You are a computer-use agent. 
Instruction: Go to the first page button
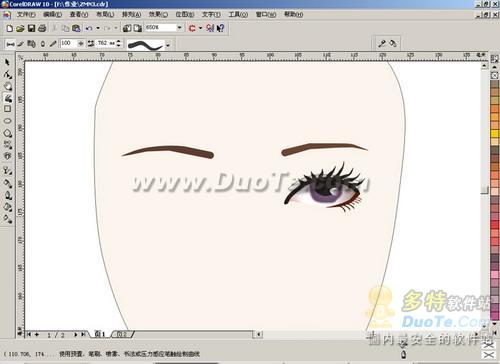click(29, 334)
